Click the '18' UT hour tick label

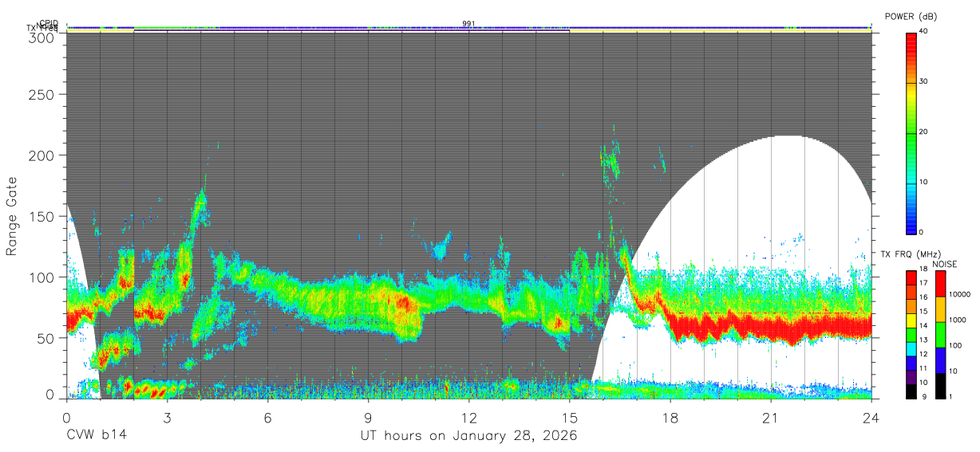670,418
